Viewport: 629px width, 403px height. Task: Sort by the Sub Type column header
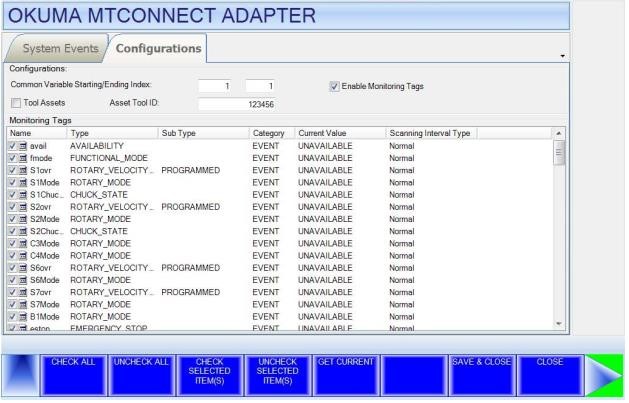click(204, 134)
